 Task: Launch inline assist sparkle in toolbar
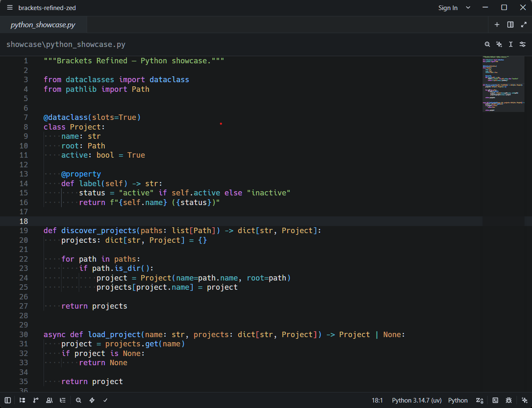tap(499, 44)
